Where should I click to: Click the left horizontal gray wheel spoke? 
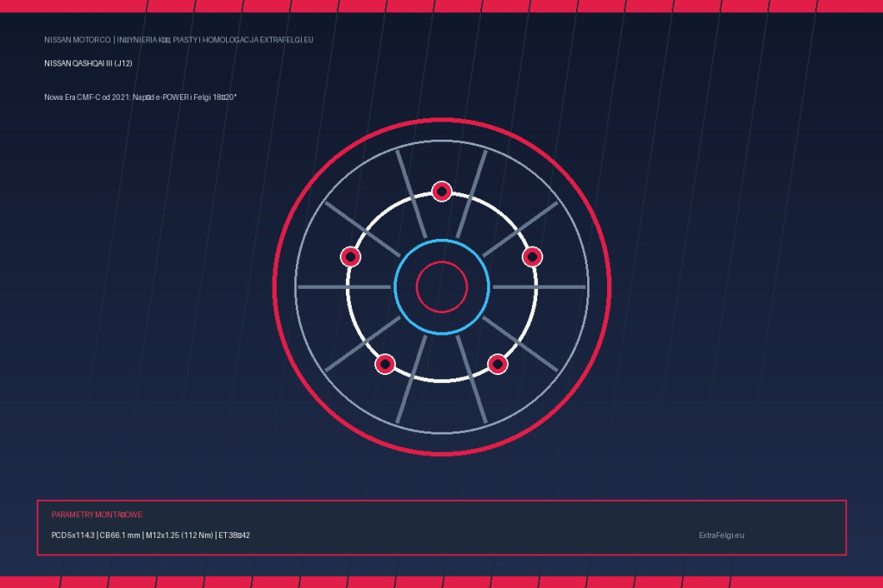[x=344, y=287]
